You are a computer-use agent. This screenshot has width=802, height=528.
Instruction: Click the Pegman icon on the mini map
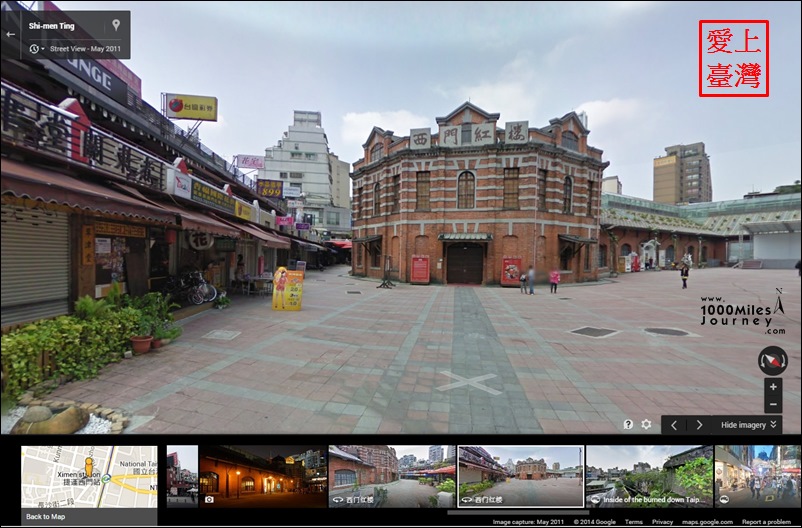pos(89,468)
